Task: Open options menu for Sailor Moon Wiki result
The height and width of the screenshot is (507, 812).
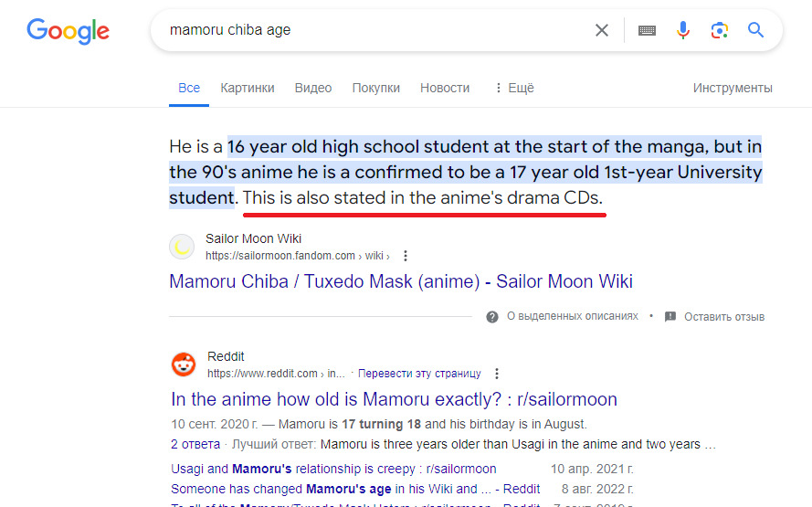Action: 406,256
